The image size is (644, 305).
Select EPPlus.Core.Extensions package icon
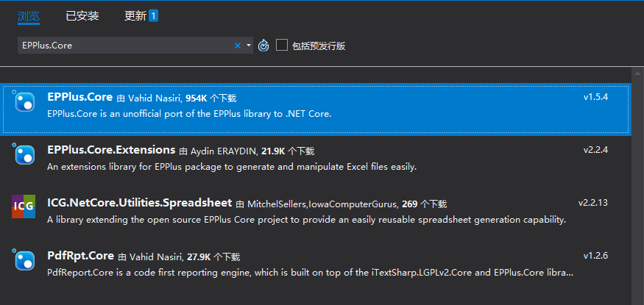[x=24, y=154]
